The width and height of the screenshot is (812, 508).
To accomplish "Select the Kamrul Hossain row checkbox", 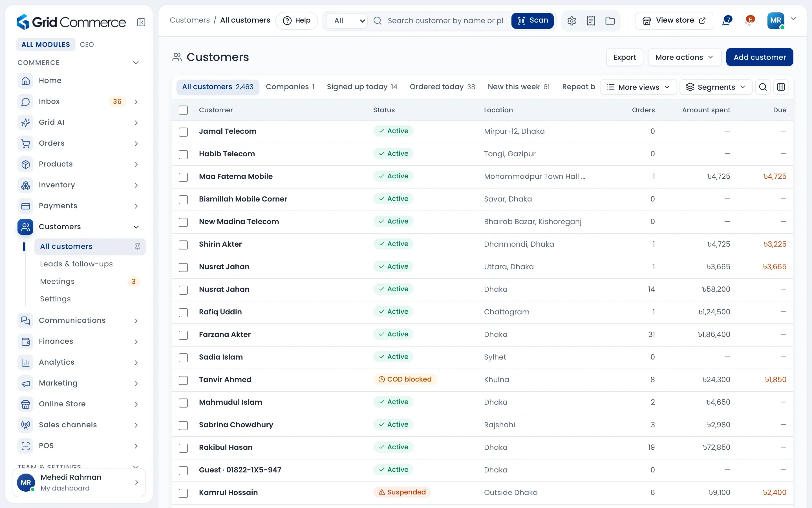I will [x=183, y=493].
